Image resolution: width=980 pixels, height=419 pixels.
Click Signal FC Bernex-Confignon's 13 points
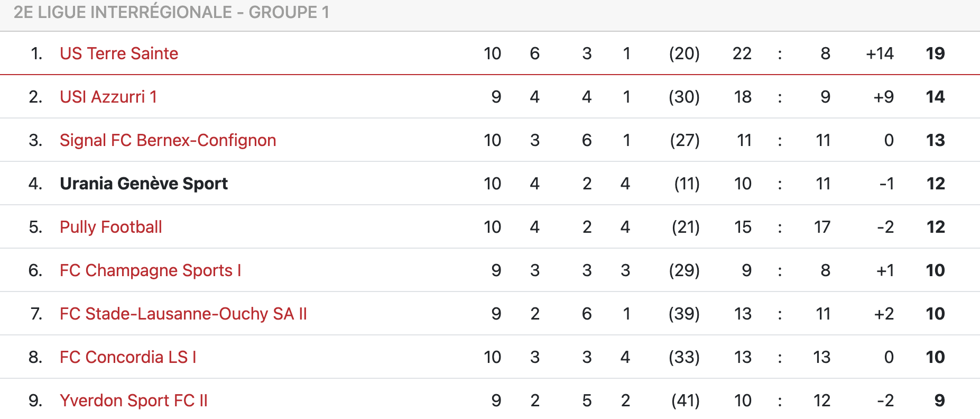[x=935, y=140]
